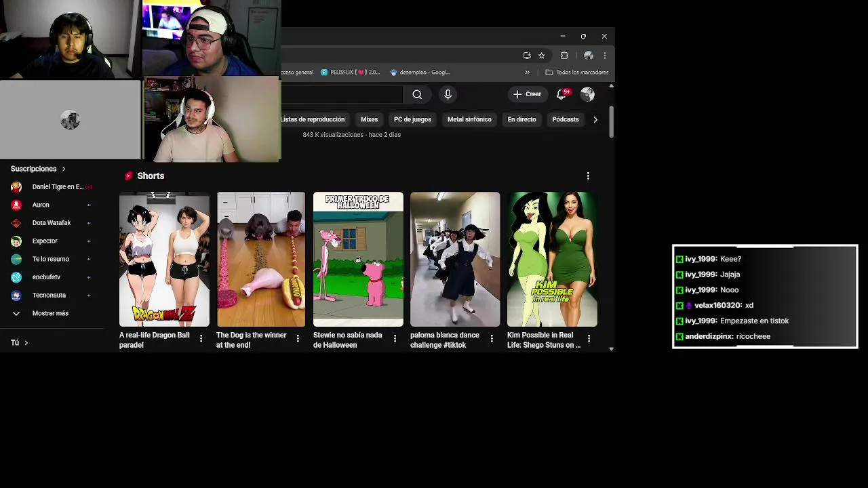
Task: Click the Auron channel avatar icon
Action: tap(16, 205)
